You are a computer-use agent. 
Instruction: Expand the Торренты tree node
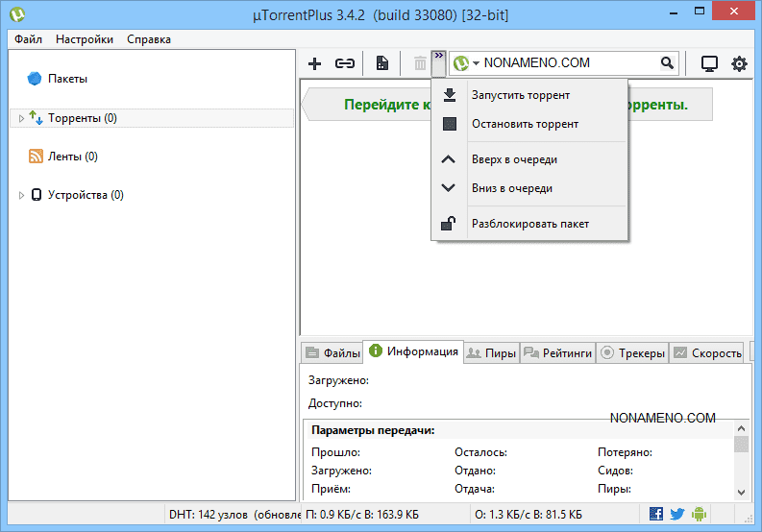tap(22, 118)
